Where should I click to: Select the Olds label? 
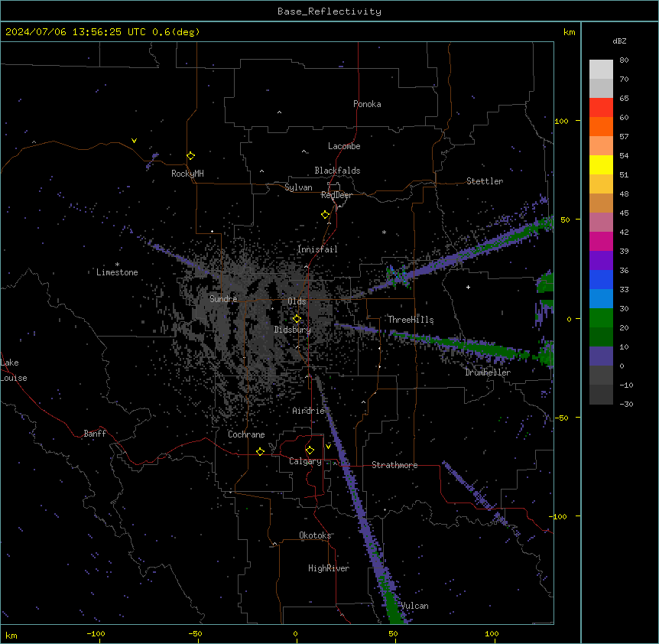297,301
